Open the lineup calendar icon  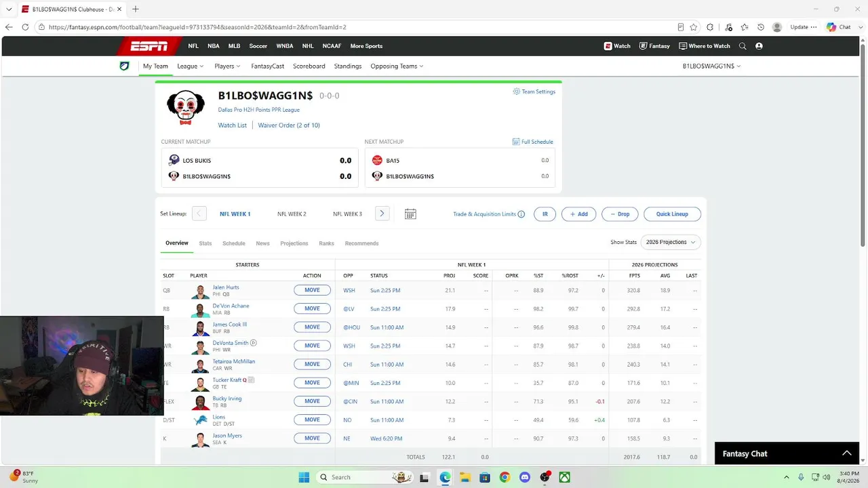click(410, 214)
